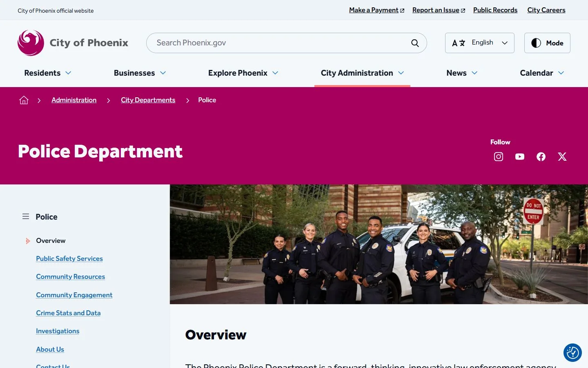Expand the Calendar menu
Screen dimensions: 588x368
click(x=542, y=73)
